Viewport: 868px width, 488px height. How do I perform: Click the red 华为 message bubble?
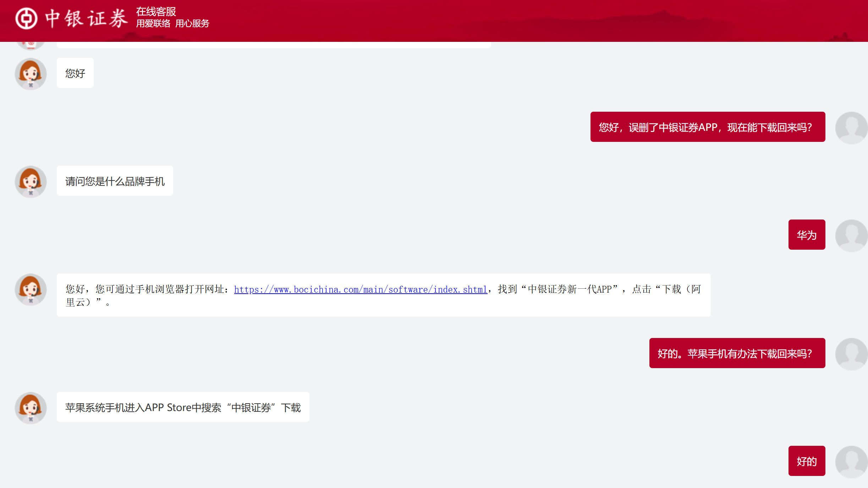click(807, 235)
